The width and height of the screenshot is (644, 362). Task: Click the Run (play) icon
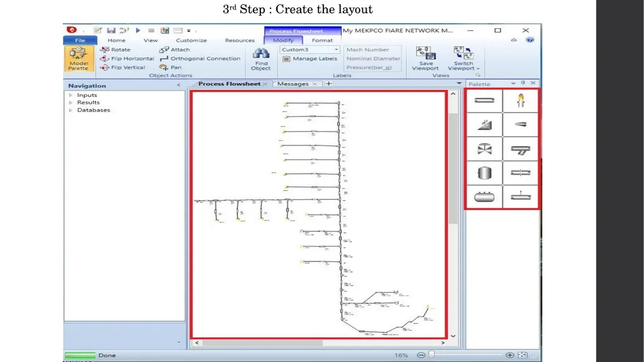point(138,30)
